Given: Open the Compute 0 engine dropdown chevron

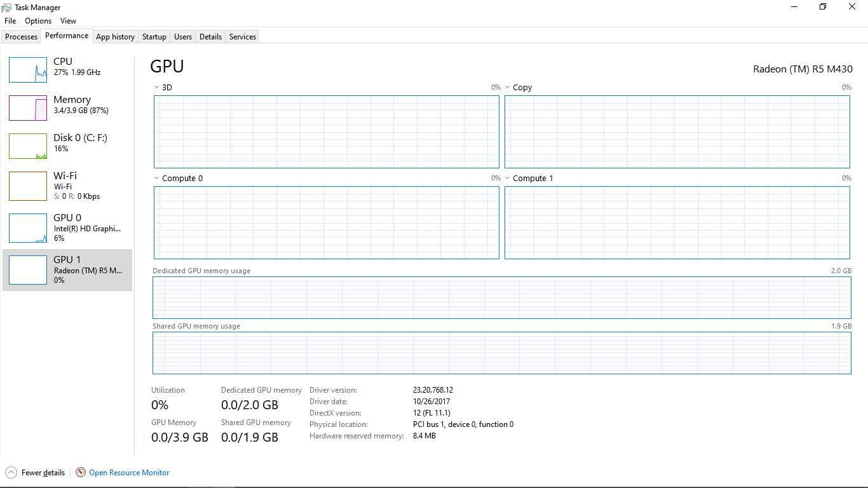Looking at the screenshot, I should tap(157, 179).
